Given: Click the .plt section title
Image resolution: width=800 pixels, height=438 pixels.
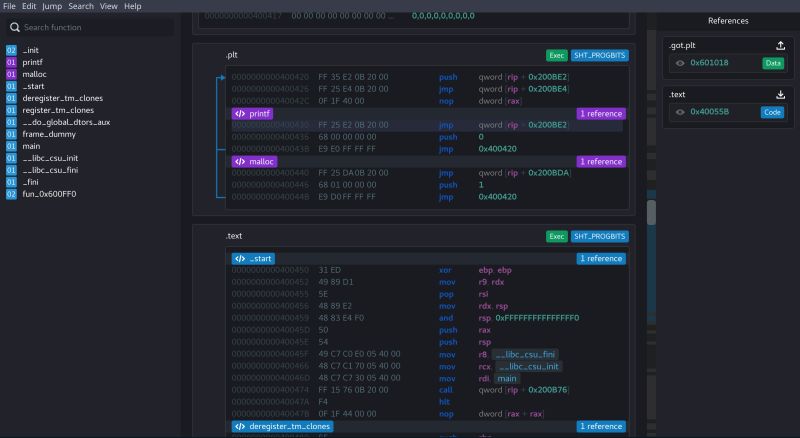Looking at the screenshot, I should coord(232,55).
